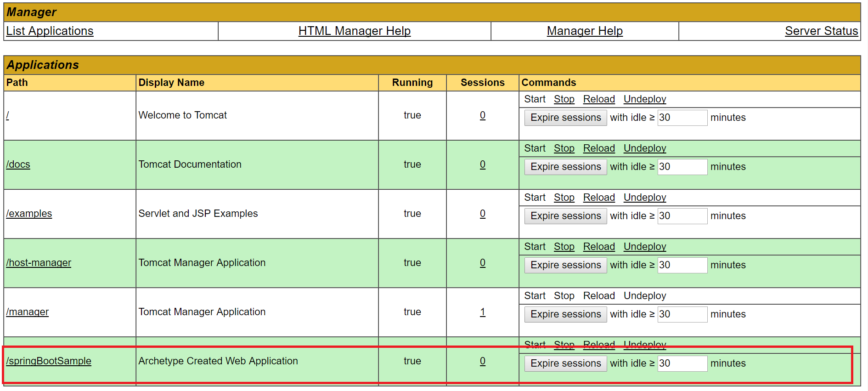Image resolution: width=868 pixels, height=391 pixels.
Task: Expire sessions for /examples
Action: click(x=566, y=216)
